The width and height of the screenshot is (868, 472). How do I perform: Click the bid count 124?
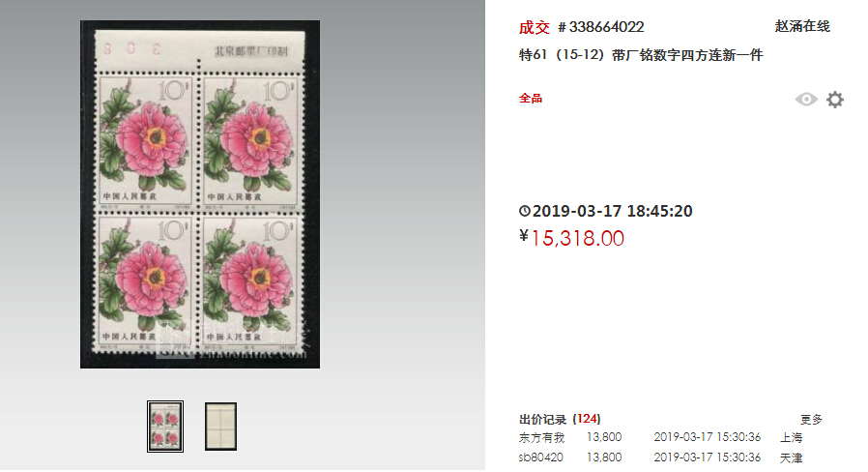coord(587,419)
